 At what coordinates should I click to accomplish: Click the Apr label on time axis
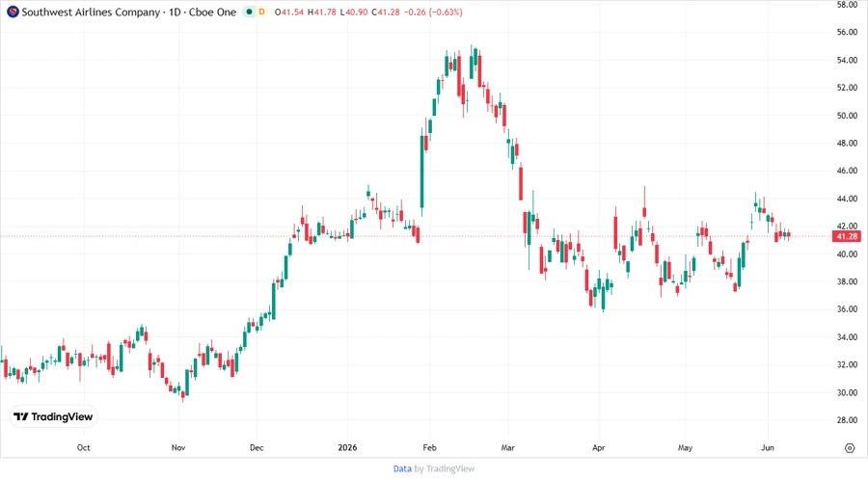coord(598,447)
